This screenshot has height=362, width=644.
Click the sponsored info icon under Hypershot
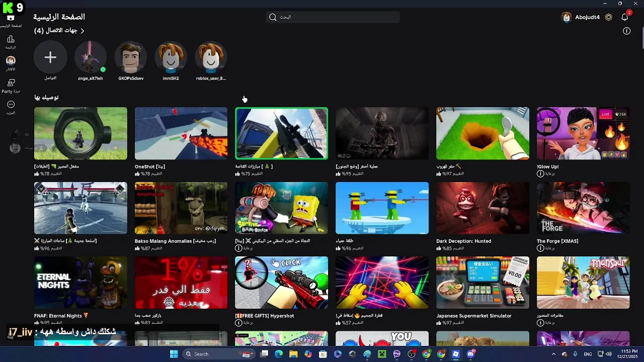(238, 323)
